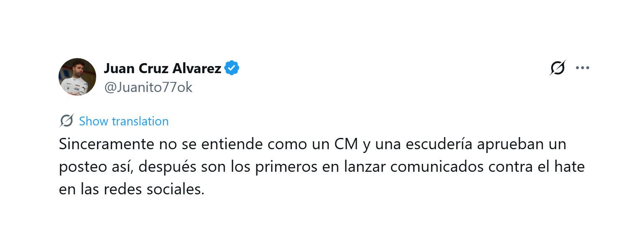644x247 pixels.
Task: Click the @Juanito77ok handle
Action: (x=148, y=87)
